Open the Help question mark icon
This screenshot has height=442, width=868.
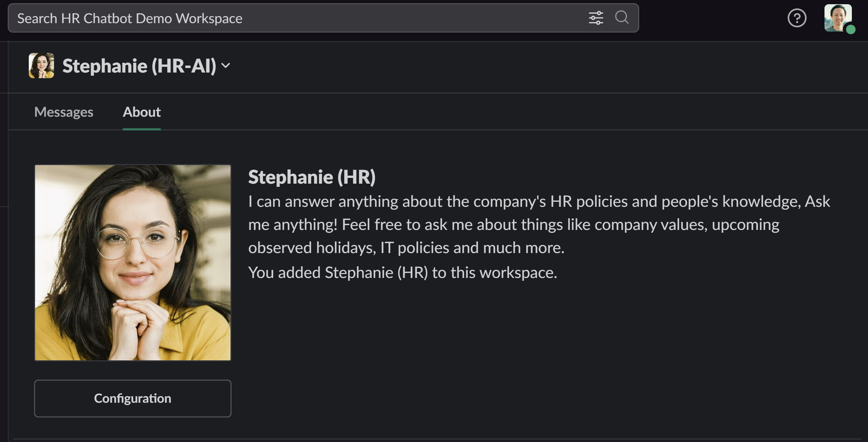pyautogui.click(x=797, y=18)
